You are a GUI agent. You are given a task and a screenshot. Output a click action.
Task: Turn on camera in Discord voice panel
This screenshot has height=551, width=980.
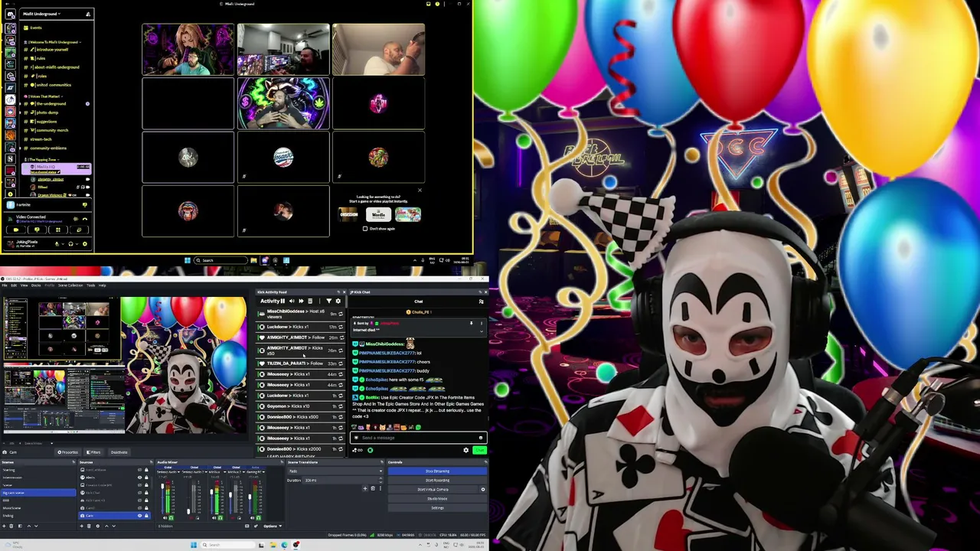point(16,230)
